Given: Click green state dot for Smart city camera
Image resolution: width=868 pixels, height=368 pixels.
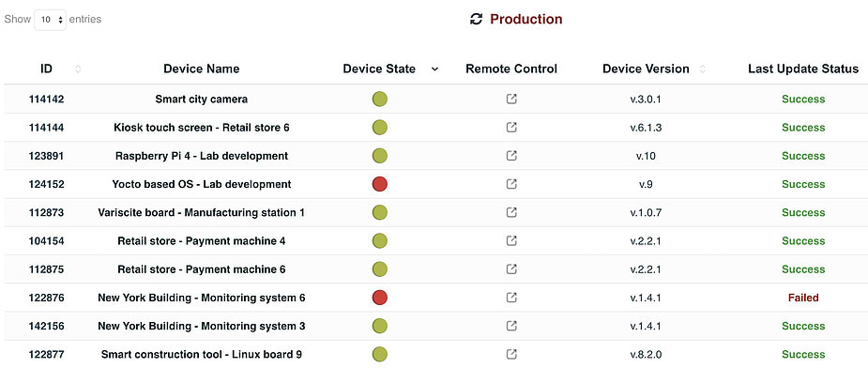Looking at the screenshot, I should [x=379, y=100].
